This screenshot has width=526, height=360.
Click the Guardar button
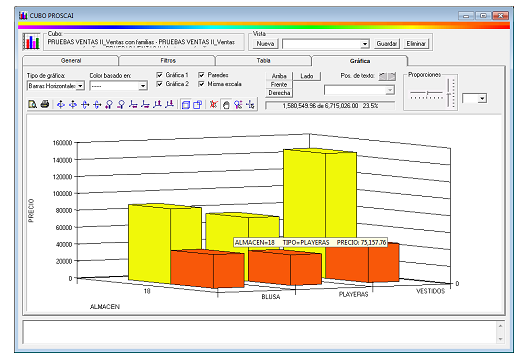click(x=386, y=44)
